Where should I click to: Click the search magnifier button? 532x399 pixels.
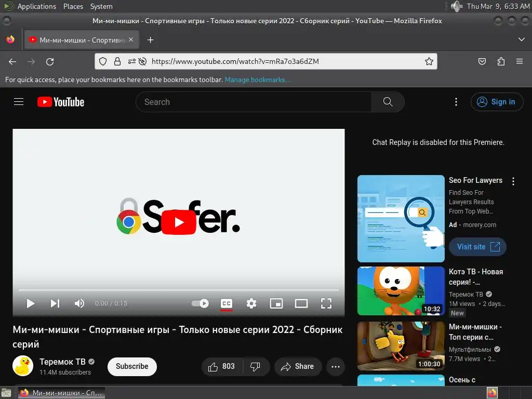[388, 102]
